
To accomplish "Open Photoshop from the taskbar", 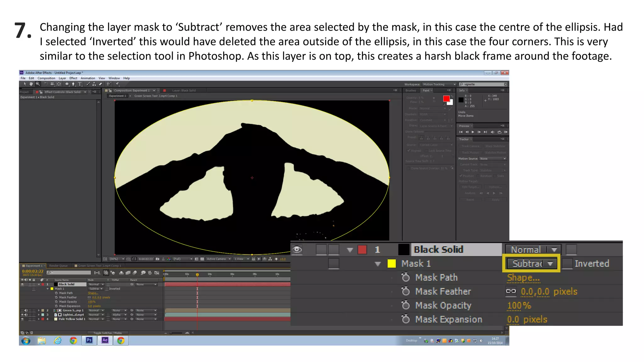I will pos(89,340).
